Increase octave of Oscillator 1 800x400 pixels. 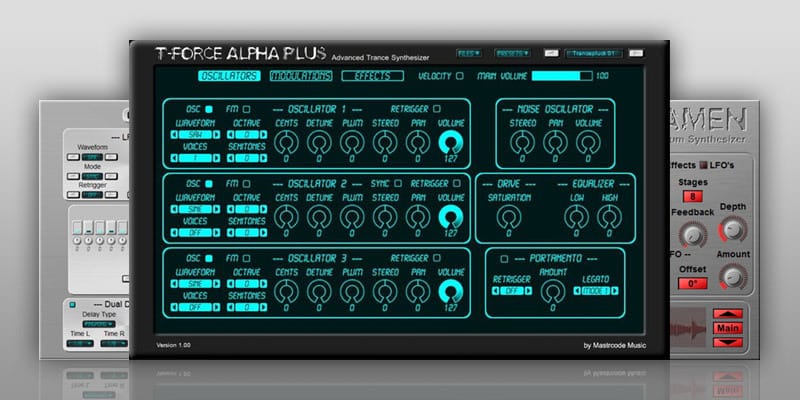point(263,135)
